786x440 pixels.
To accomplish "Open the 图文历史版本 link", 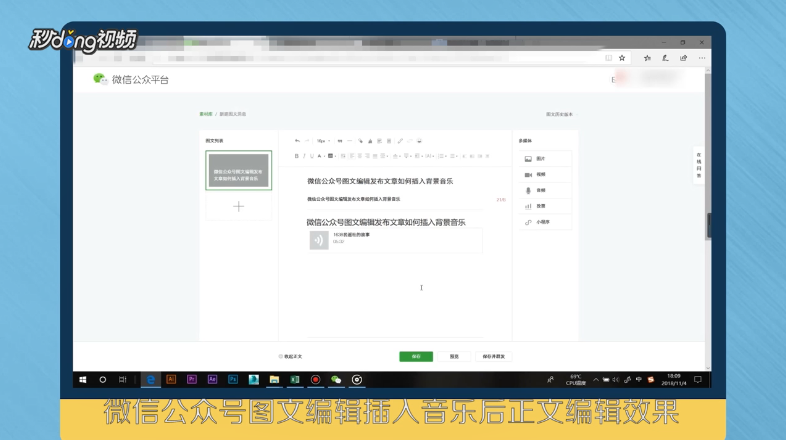I will click(x=559, y=114).
